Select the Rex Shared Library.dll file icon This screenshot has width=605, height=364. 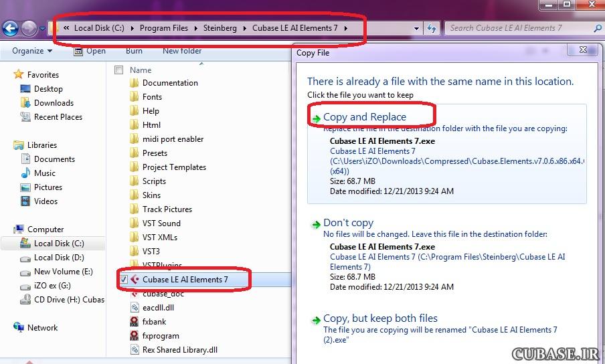pyautogui.click(x=135, y=350)
